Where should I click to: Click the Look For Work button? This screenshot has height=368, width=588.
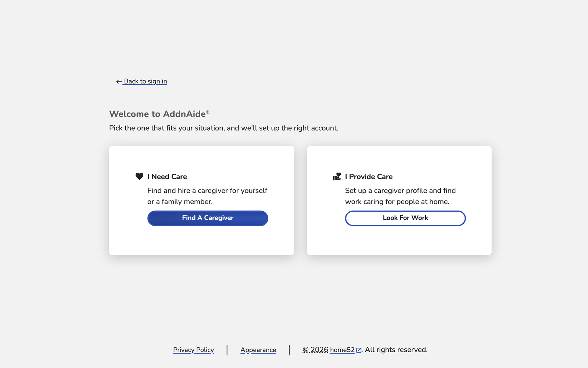coord(405,218)
